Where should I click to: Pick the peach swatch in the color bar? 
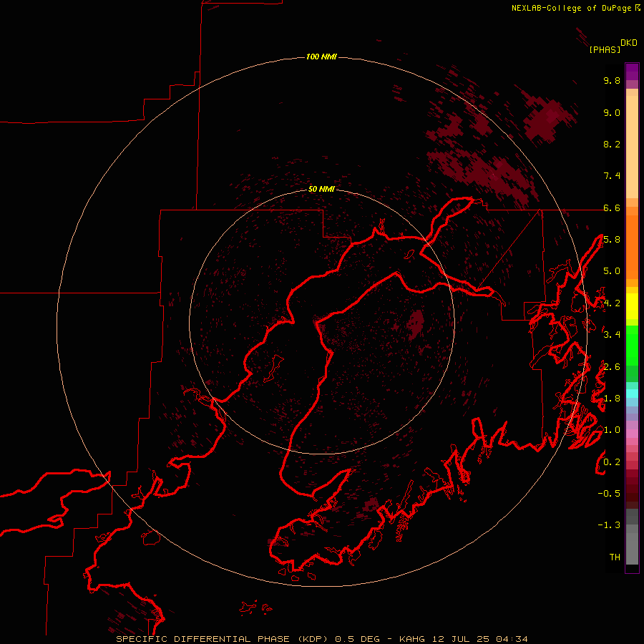pos(632,148)
